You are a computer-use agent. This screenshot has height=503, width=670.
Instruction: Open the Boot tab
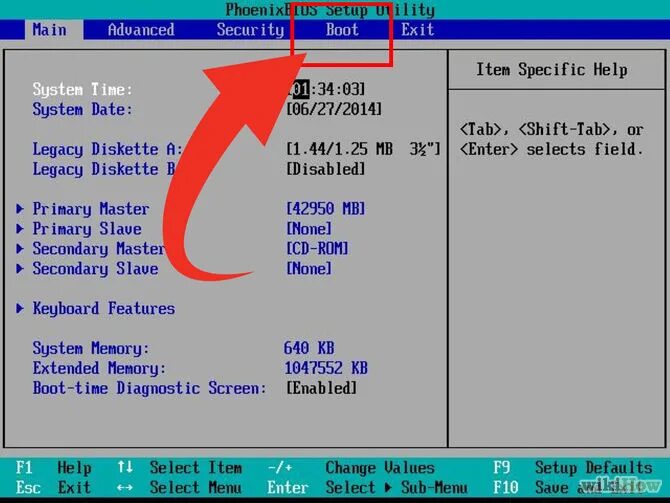pos(342,30)
